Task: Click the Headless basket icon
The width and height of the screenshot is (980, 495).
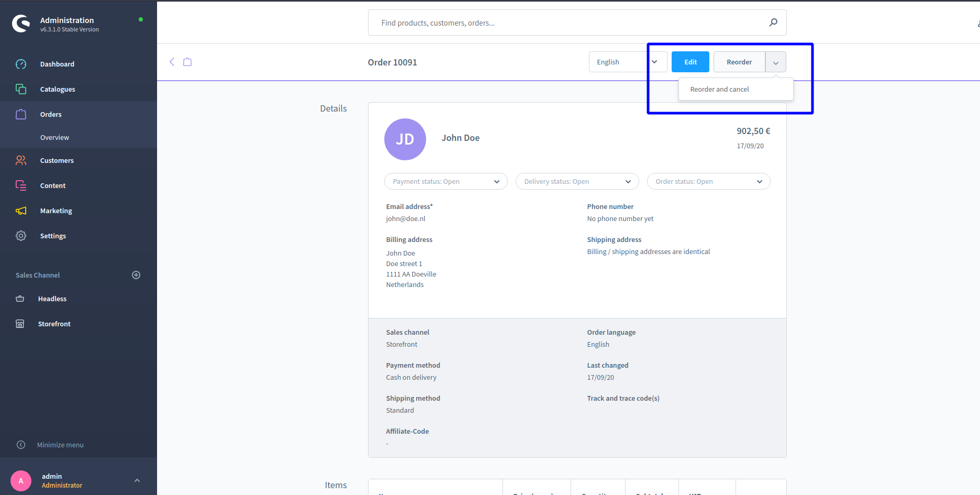Action: click(20, 299)
